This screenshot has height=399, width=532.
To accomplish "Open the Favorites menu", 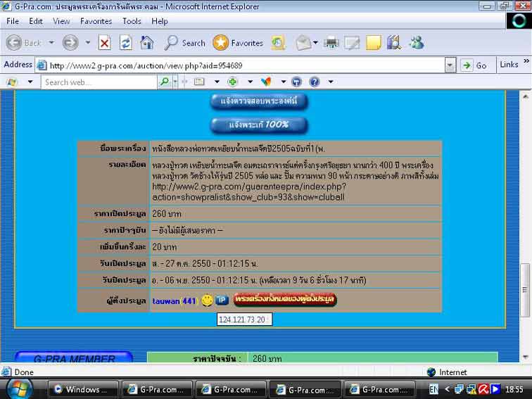I will pos(96,21).
